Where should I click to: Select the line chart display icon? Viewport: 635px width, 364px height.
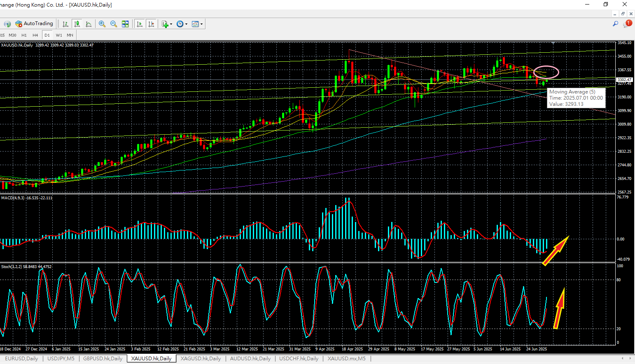(x=89, y=24)
